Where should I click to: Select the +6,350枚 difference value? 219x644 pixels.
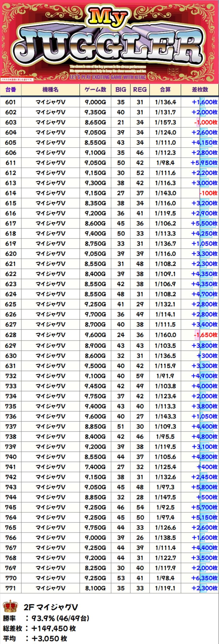204,578
